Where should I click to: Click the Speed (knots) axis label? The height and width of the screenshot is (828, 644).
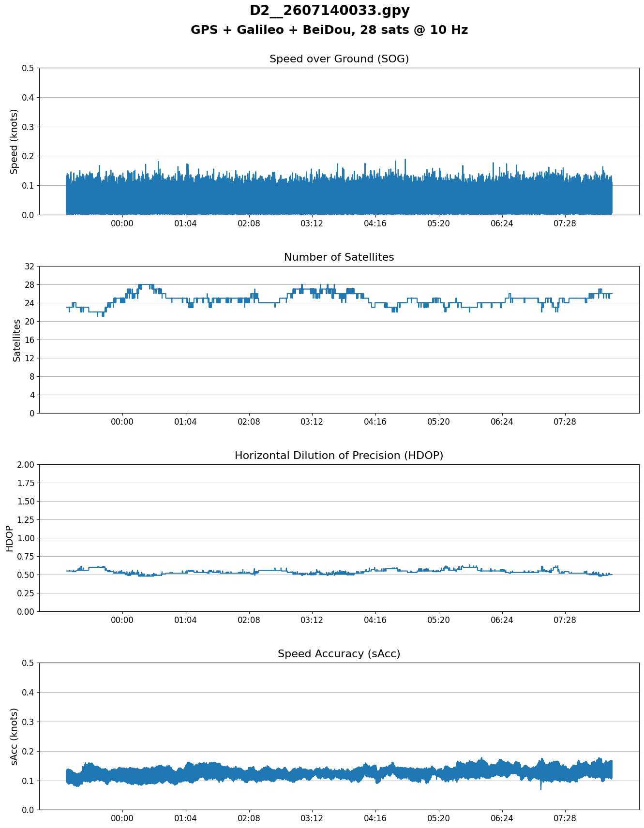pyautogui.click(x=14, y=141)
